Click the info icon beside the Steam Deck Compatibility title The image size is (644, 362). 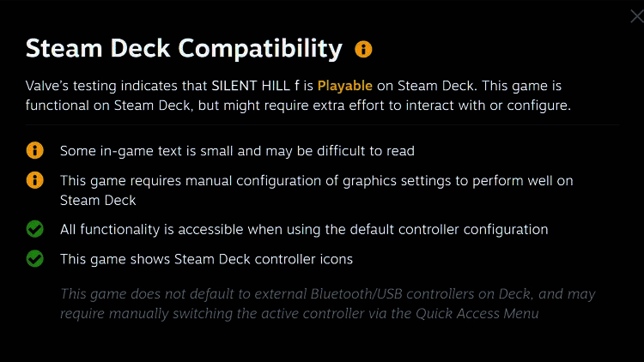coord(363,49)
